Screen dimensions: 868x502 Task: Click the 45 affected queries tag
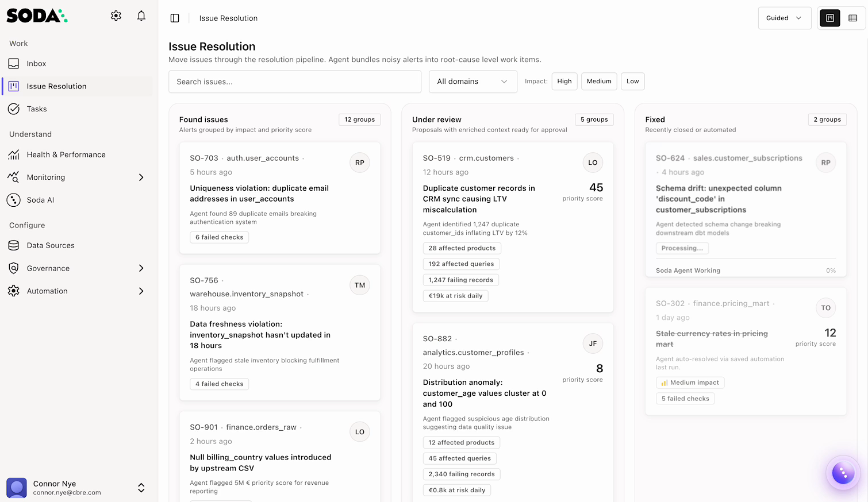click(460, 458)
